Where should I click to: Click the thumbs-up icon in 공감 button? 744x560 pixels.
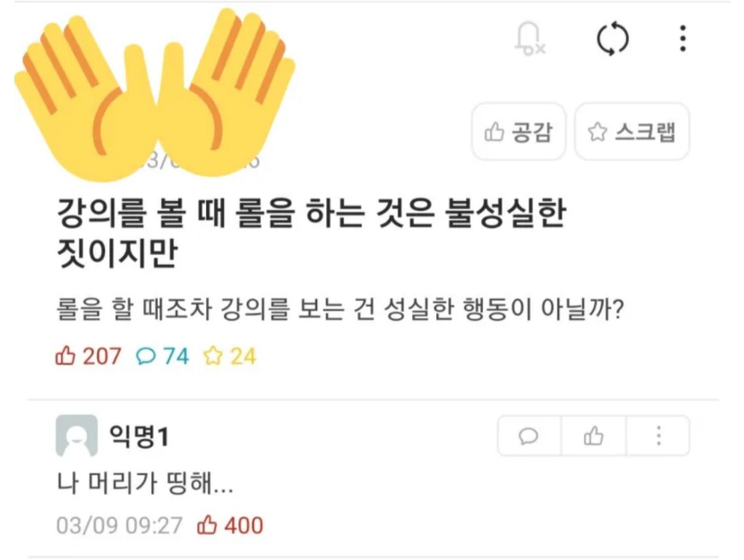click(494, 132)
